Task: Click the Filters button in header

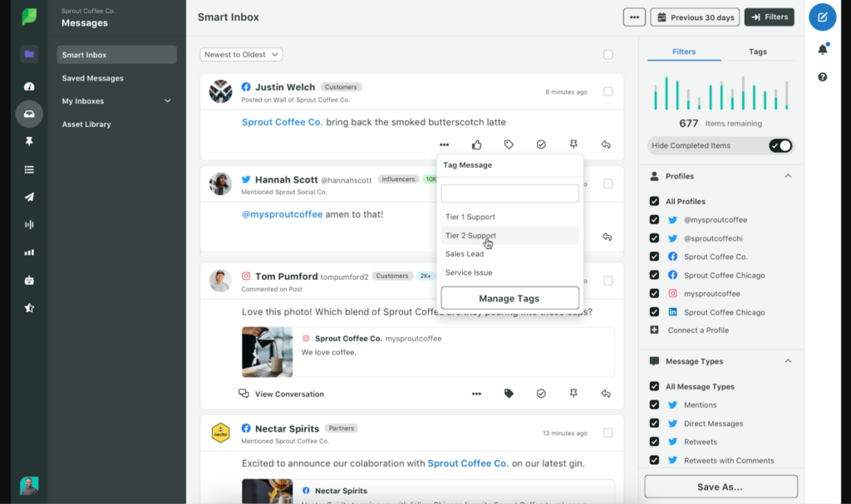Action: coord(769,17)
